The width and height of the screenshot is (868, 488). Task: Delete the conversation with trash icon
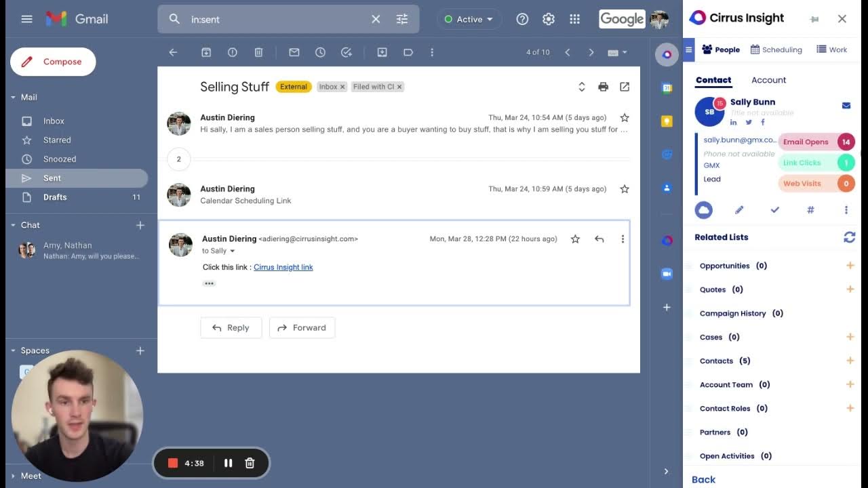pyautogui.click(x=258, y=52)
